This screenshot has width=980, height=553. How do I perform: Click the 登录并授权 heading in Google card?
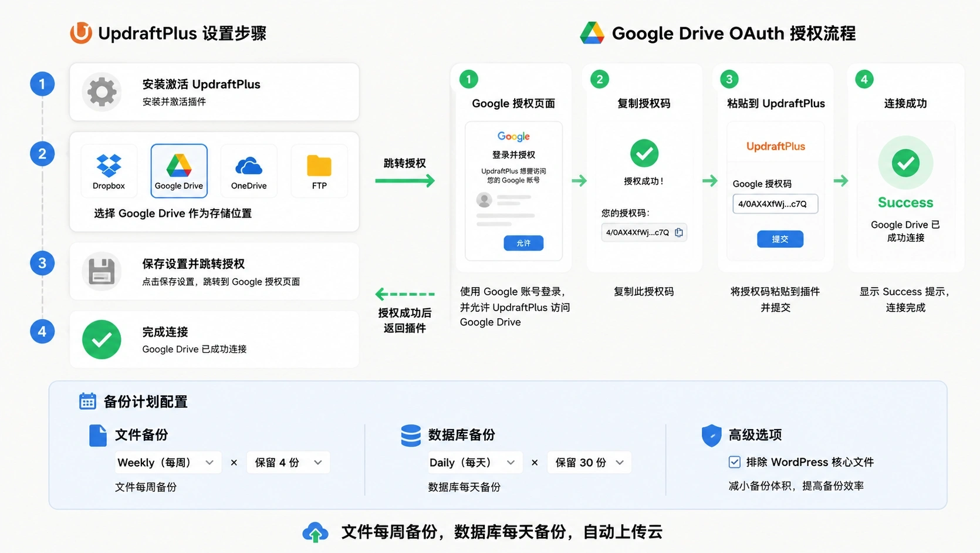click(513, 154)
